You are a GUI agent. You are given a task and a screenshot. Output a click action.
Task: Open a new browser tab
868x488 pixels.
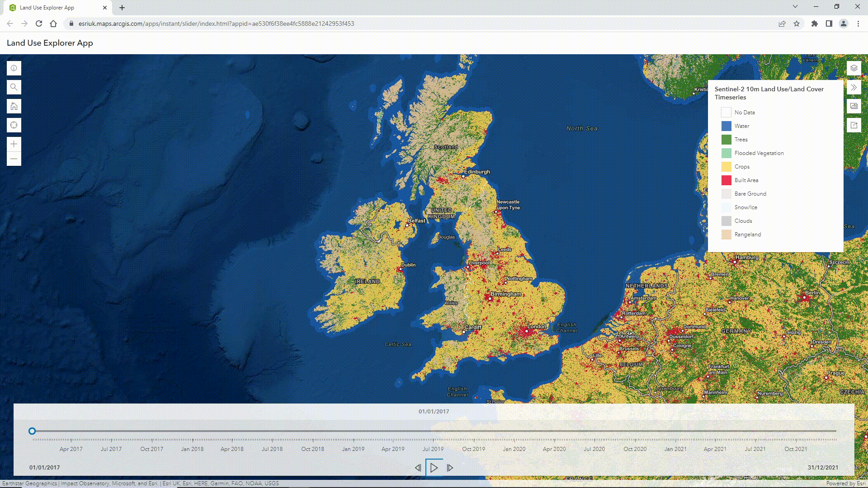122,8
